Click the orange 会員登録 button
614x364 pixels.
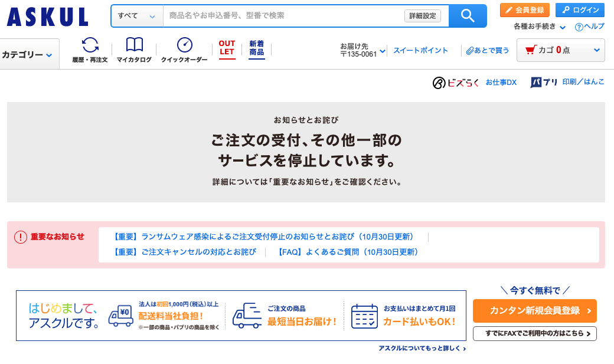click(x=524, y=10)
